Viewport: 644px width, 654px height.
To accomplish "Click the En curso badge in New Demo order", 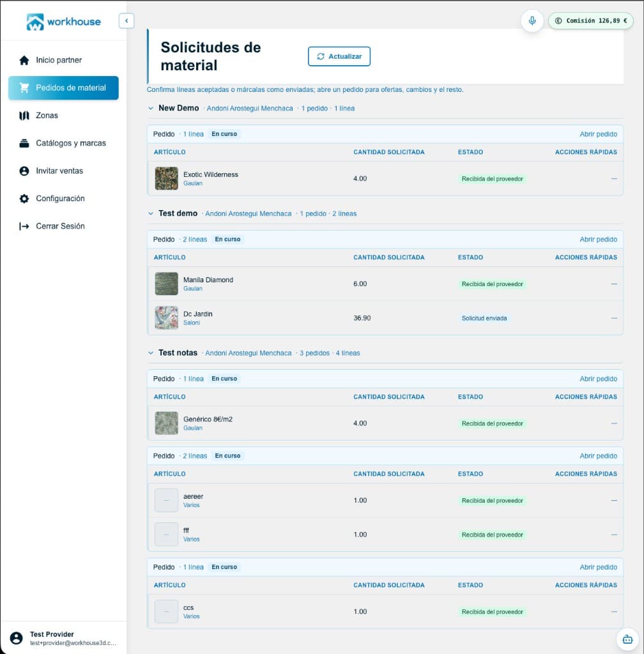I will click(x=224, y=134).
